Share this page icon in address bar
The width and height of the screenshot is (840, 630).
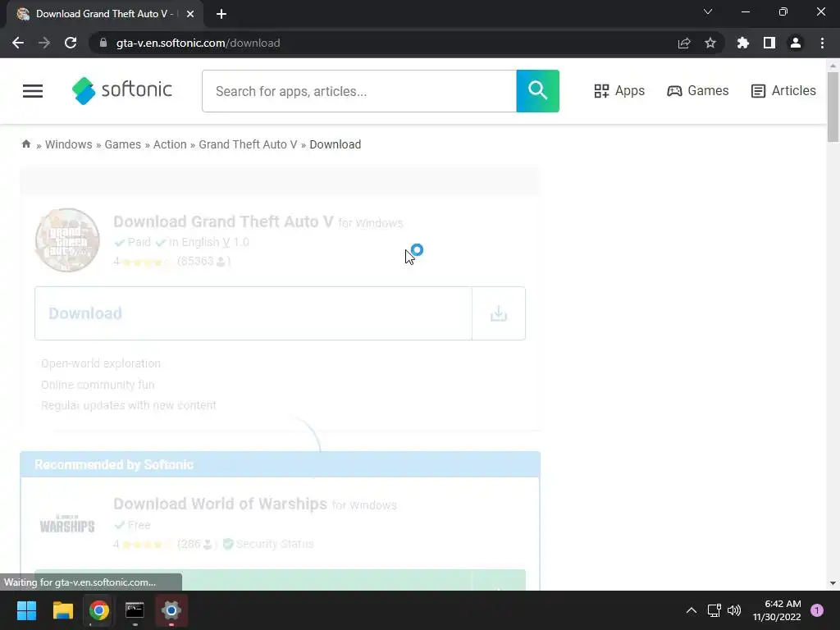[x=684, y=43]
